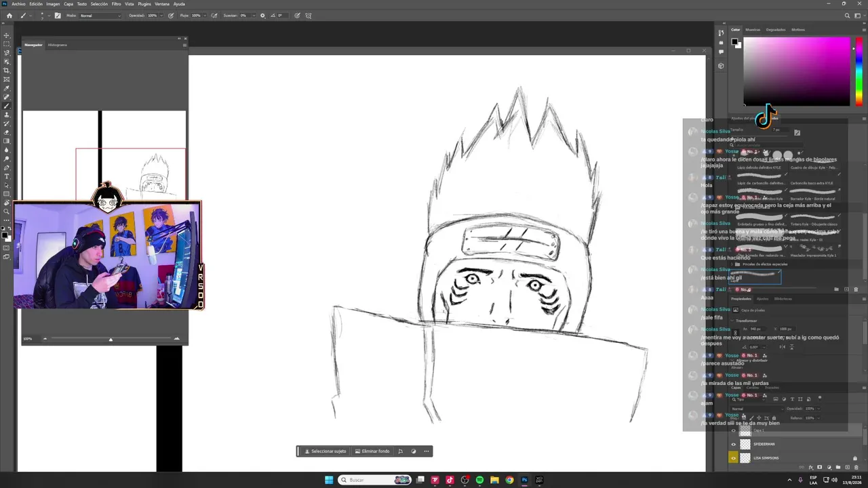Screen dimensions: 868x488
Task: Select the Crop tool
Action: coord(7,70)
